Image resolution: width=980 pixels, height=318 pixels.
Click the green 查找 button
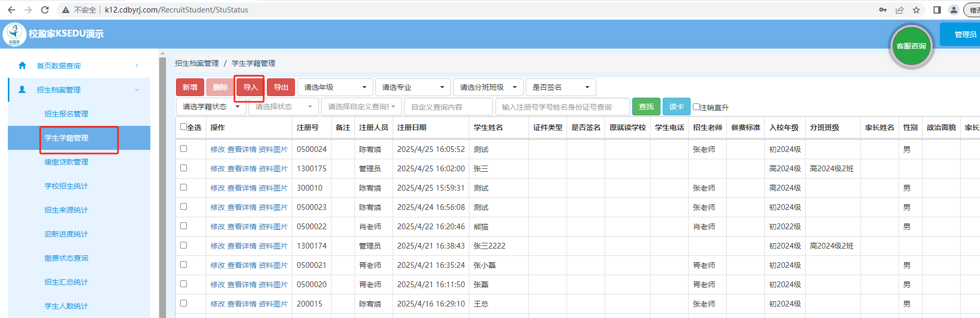tap(646, 107)
